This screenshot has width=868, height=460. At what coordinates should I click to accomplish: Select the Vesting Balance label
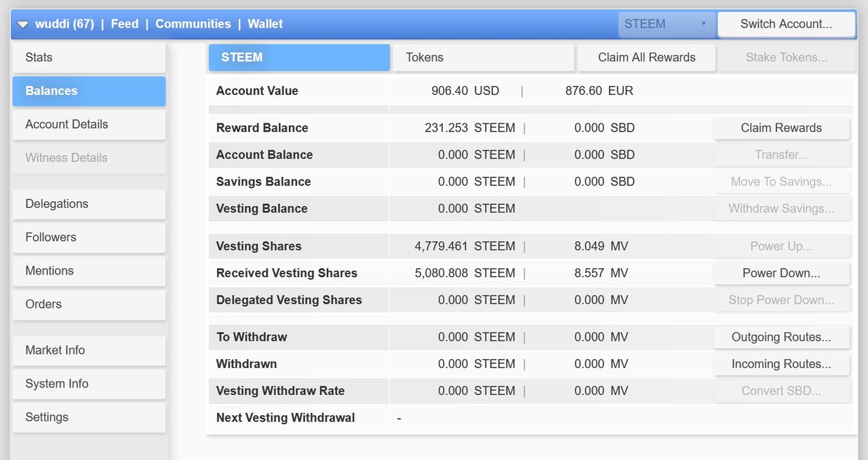click(x=262, y=209)
